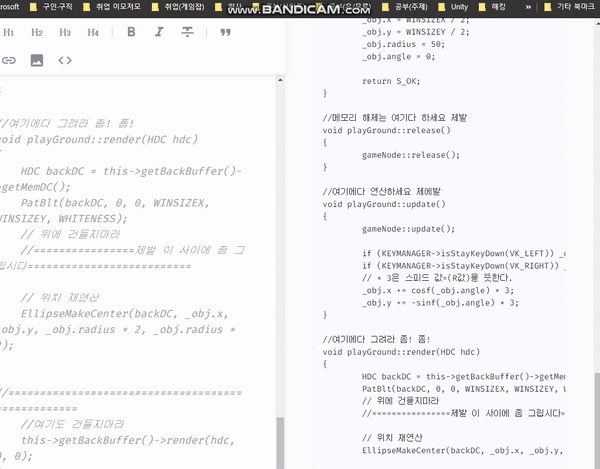Click the editor scrollbar up arrow
Viewport: 600px width, 469px height.
(280, 80)
